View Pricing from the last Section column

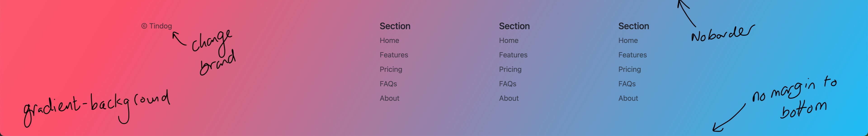[630, 69]
